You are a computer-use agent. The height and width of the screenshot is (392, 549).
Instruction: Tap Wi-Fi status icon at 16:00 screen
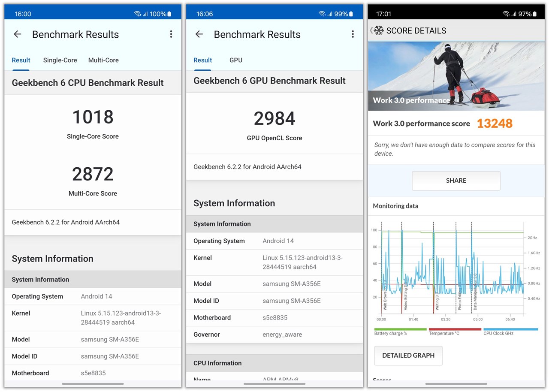point(137,14)
